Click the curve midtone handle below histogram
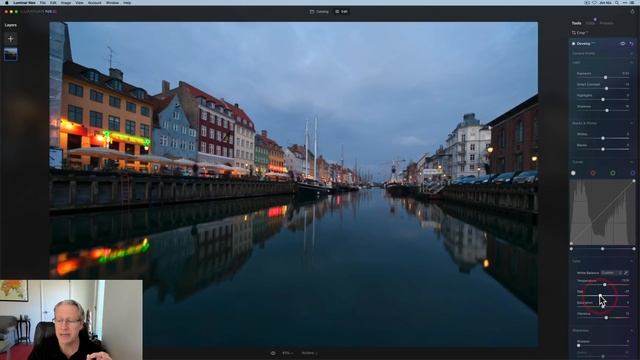Screen dimensions: 640x360 point(602,249)
